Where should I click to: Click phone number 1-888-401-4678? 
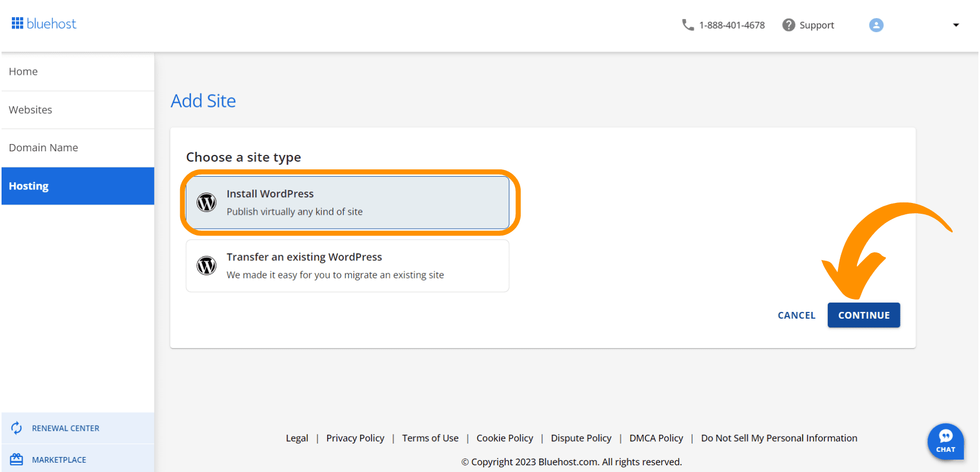click(x=732, y=25)
